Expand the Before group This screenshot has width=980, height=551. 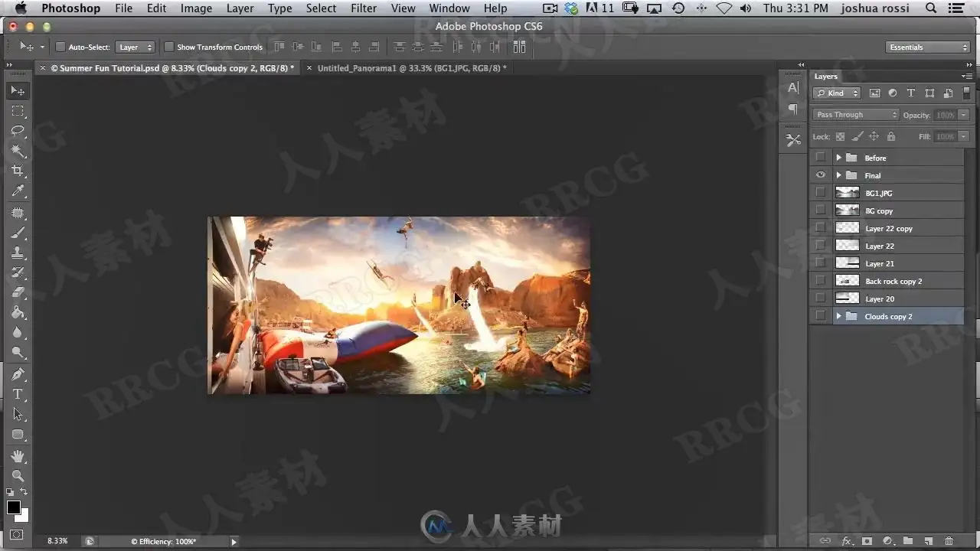[x=838, y=158]
